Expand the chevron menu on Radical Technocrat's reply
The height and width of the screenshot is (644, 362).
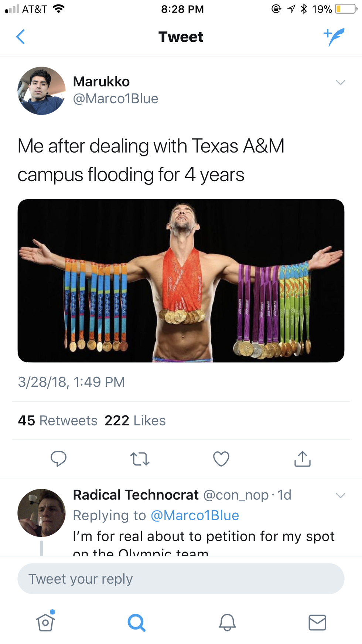340,495
